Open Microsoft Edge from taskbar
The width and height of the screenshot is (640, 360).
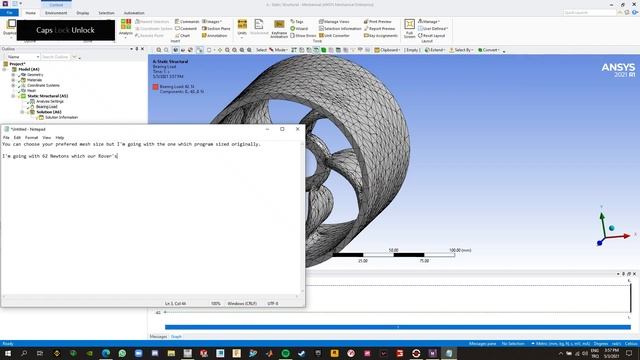point(106,353)
